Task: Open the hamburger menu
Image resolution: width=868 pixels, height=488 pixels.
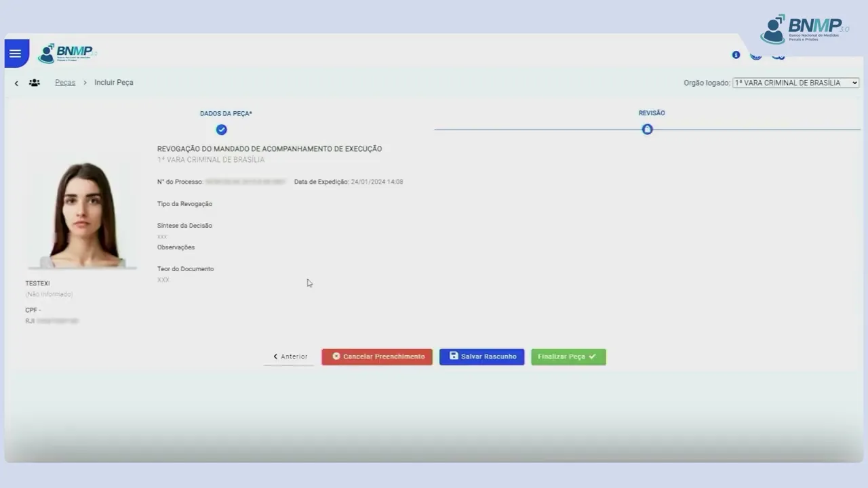Action: [x=16, y=54]
